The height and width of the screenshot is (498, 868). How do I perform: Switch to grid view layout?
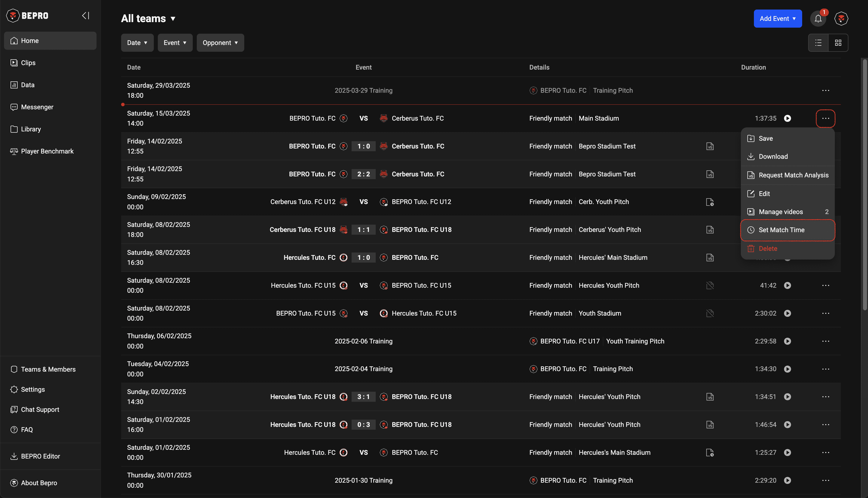(x=838, y=43)
